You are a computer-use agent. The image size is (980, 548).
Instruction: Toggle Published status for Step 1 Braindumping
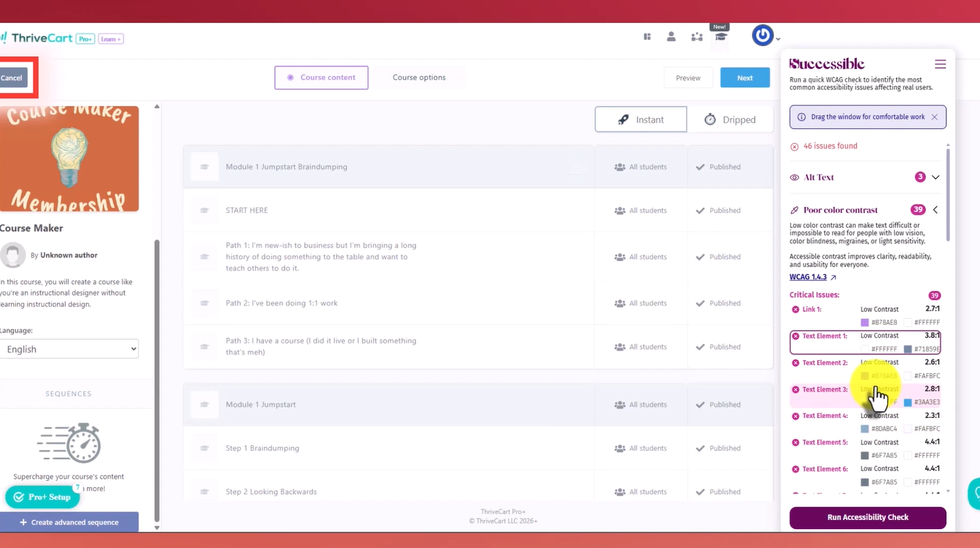click(x=718, y=448)
